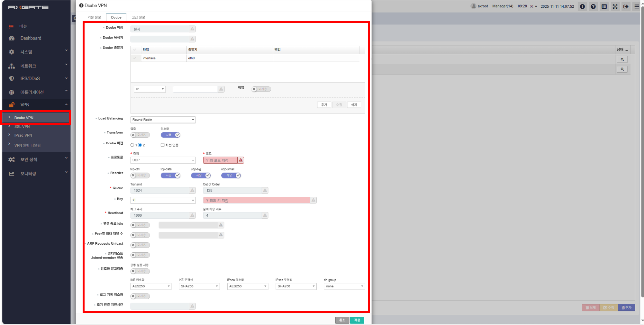The width and height of the screenshot is (644, 325).
Task: Click the logout arrow icon
Action: pos(626,6)
